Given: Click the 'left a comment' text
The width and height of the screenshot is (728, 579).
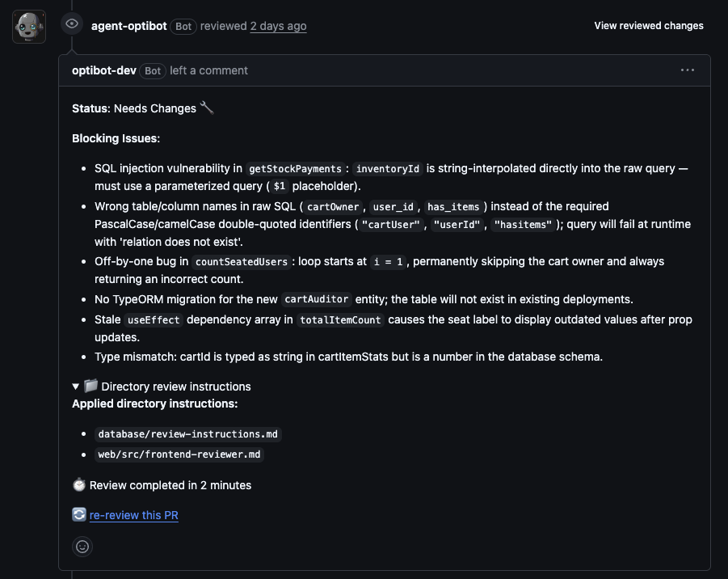Looking at the screenshot, I should pyautogui.click(x=209, y=70).
